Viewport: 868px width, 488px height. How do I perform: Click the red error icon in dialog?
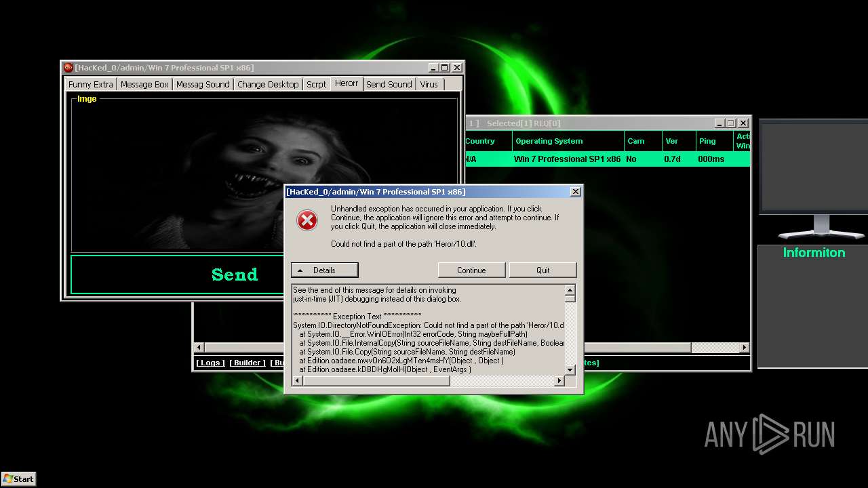pos(307,220)
